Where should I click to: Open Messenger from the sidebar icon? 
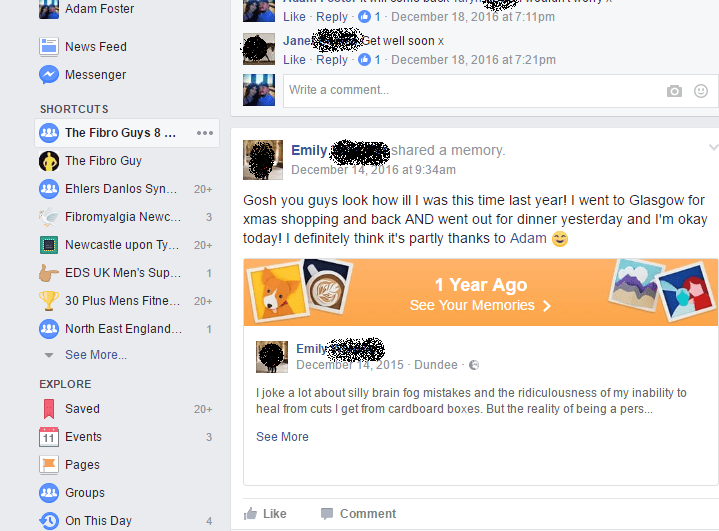pyautogui.click(x=49, y=75)
